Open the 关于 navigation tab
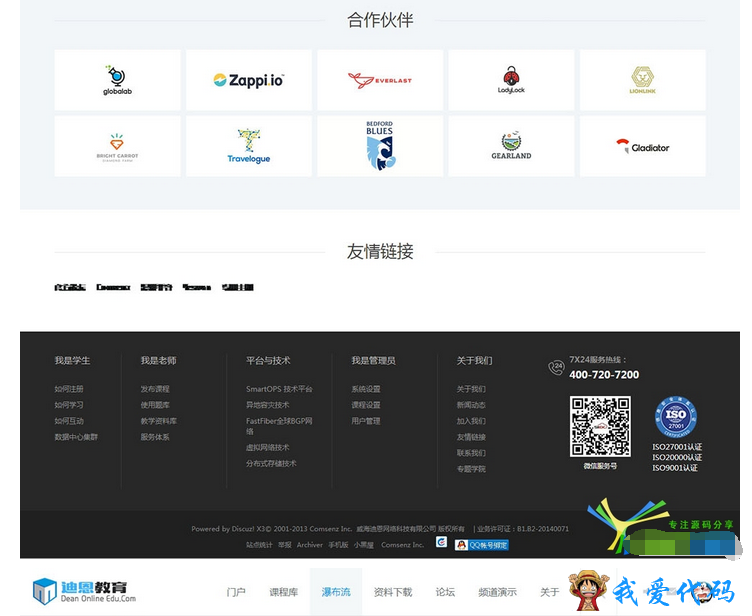The image size is (752, 616). point(550,592)
